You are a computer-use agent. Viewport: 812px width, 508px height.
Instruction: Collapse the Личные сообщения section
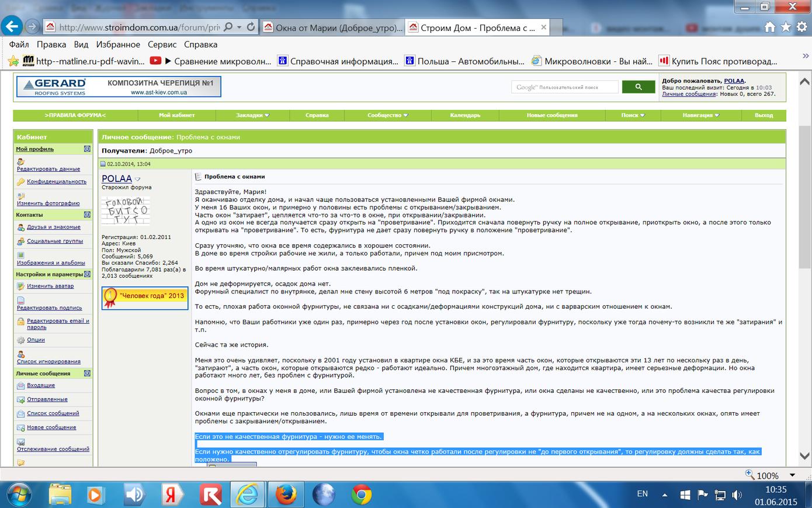(87, 373)
